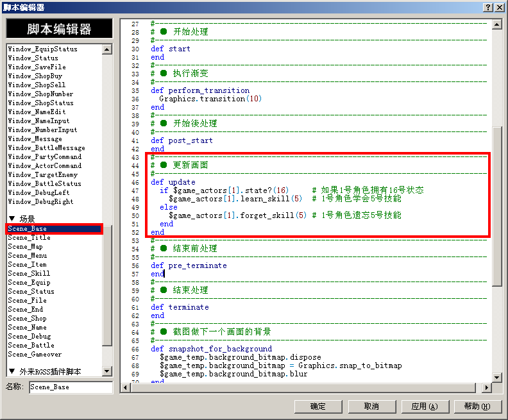This screenshot has height=420, width=508.
Task: Select Window_DebugRight script
Action: (40, 202)
